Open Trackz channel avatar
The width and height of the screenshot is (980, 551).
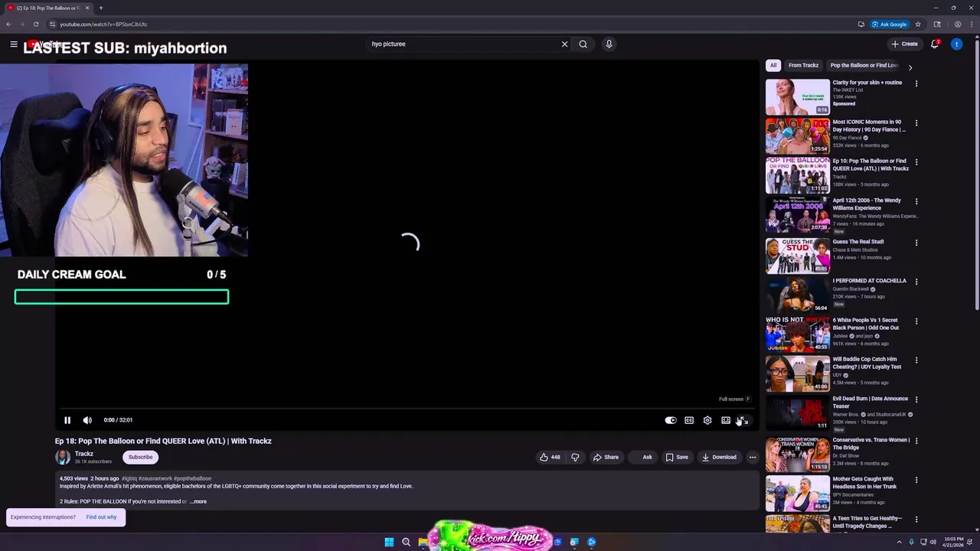coord(63,457)
